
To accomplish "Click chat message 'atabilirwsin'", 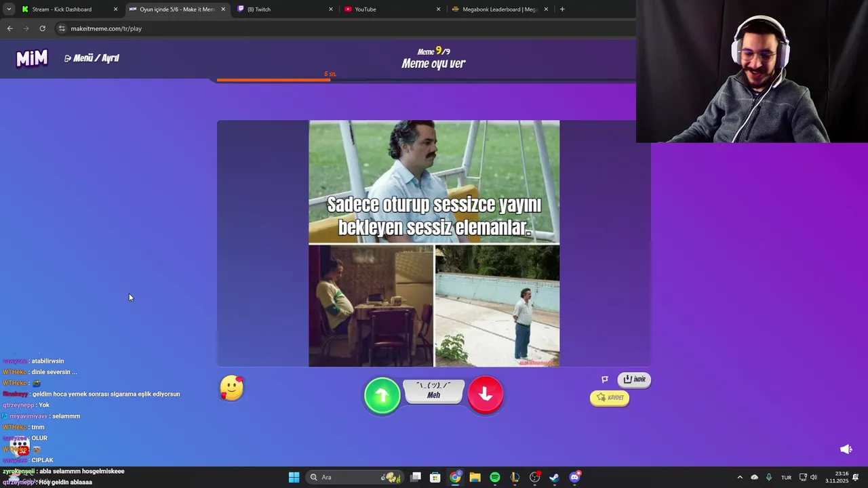I will 47,361.
